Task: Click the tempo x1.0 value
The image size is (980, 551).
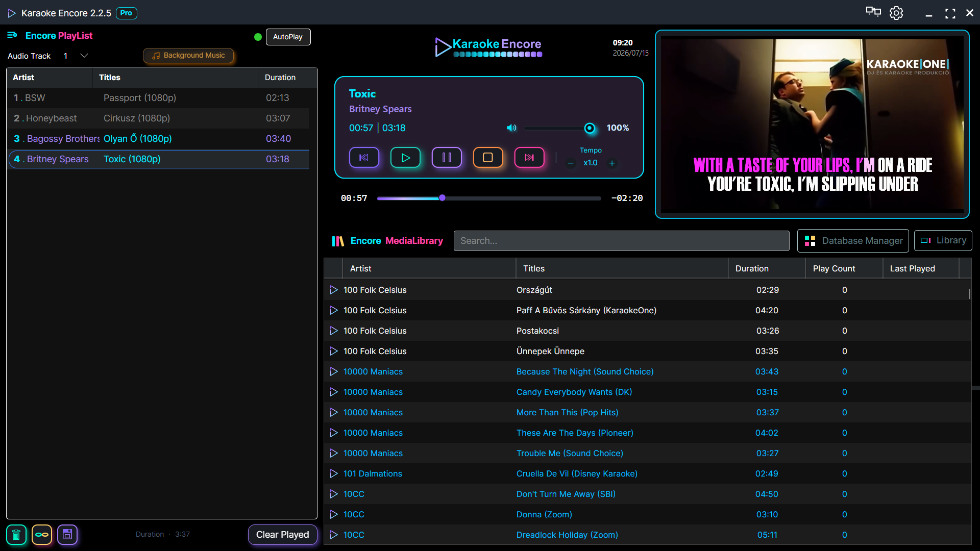Action: [x=591, y=163]
